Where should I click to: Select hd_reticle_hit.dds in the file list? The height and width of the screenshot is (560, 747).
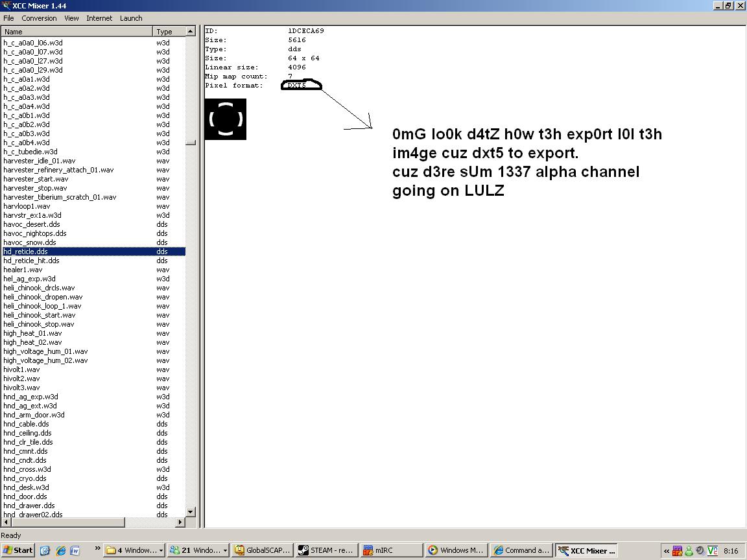[x=31, y=261]
